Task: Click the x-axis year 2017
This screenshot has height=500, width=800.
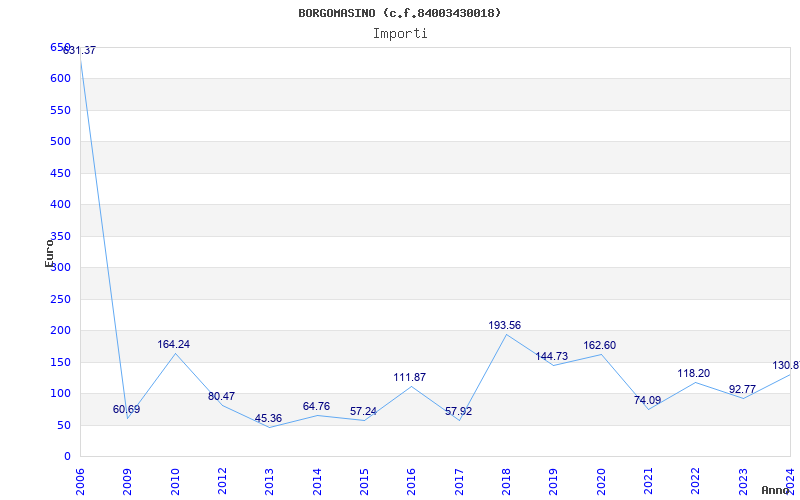Action: pos(459,482)
